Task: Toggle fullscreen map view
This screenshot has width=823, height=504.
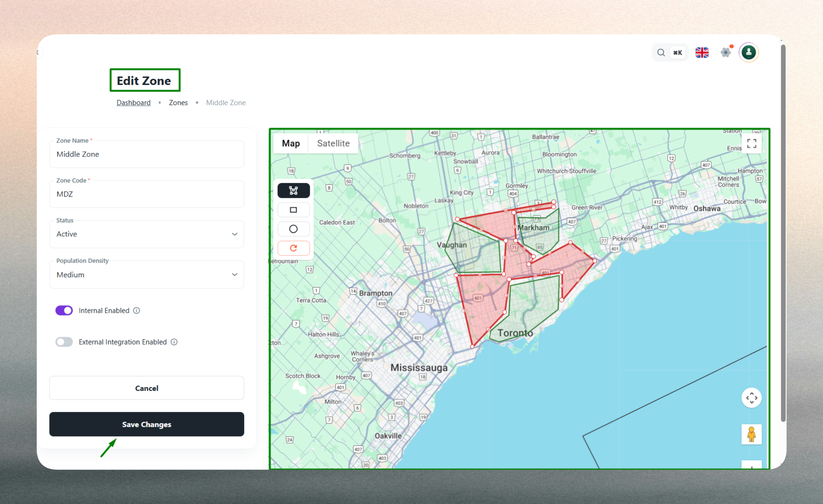Action: pyautogui.click(x=751, y=144)
